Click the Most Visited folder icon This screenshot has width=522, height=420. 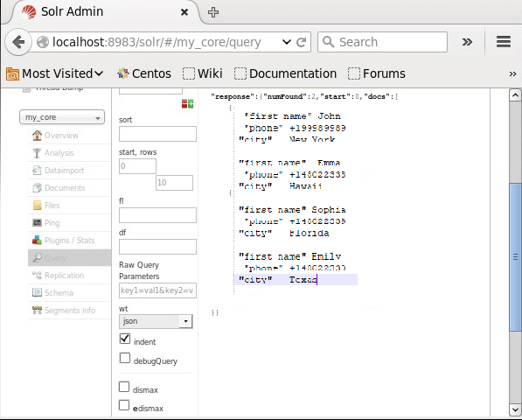(12, 74)
